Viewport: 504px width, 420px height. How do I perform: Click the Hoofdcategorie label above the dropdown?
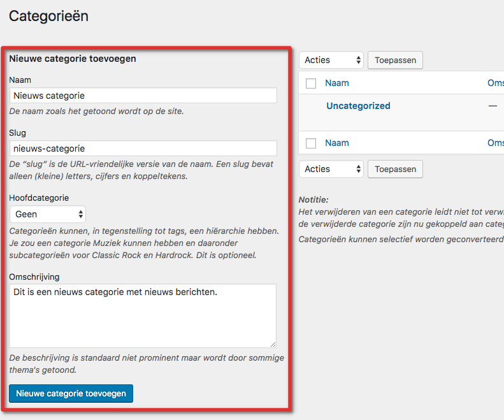pos(39,198)
